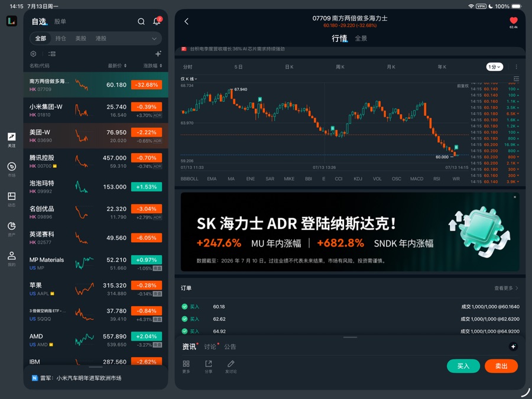Select the RSI indicator
Image resolution: width=532 pixels, height=399 pixels.
pyautogui.click(x=437, y=179)
